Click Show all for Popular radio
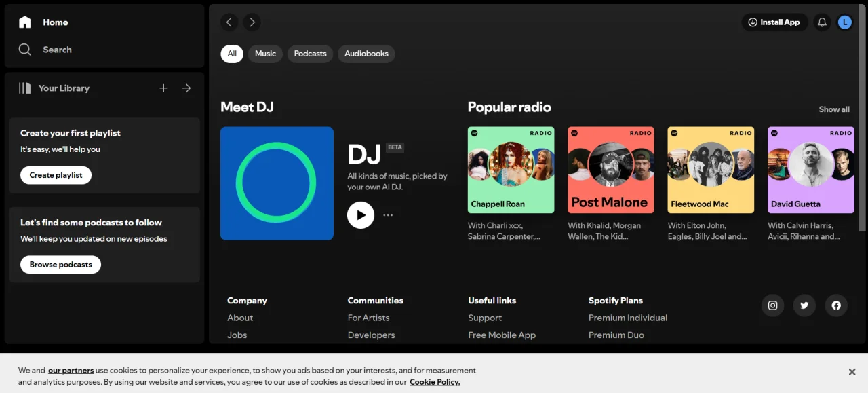The height and width of the screenshot is (393, 868). (x=834, y=109)
